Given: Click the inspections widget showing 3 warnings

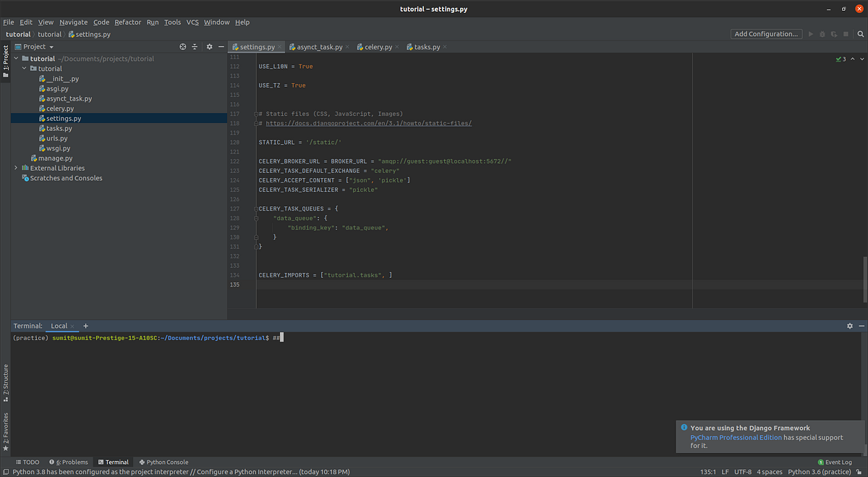Looking at the screenshot, I should 841,58.
